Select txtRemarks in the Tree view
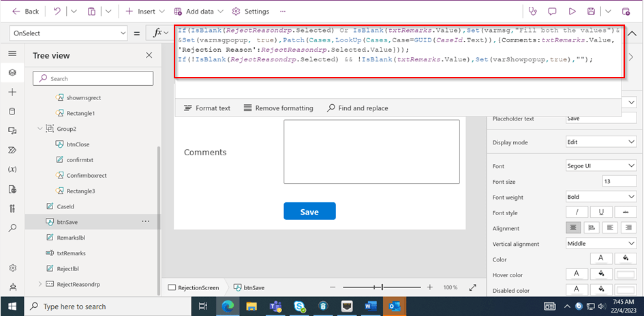Viewport: 644px width, 316px height. coord(71,253)
